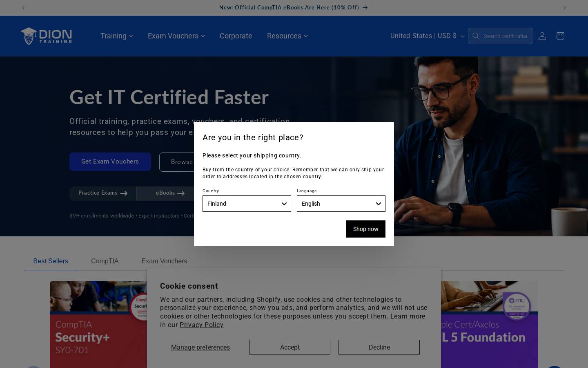Open the CompTIA Security+ SY0-701 product card
The height and width of the screenshot is (368, 588).
point(98,324)
